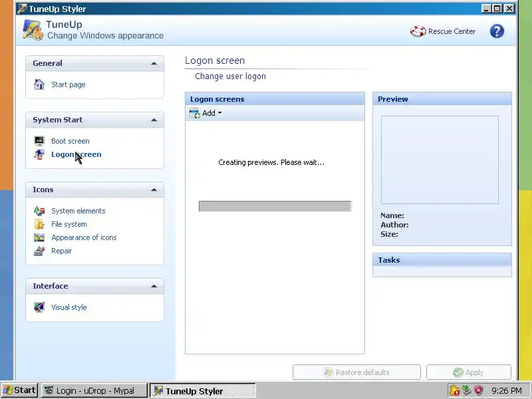Open the Visual style monitor icon
This screenshot has height=399, width=532.
pos(39,307)
